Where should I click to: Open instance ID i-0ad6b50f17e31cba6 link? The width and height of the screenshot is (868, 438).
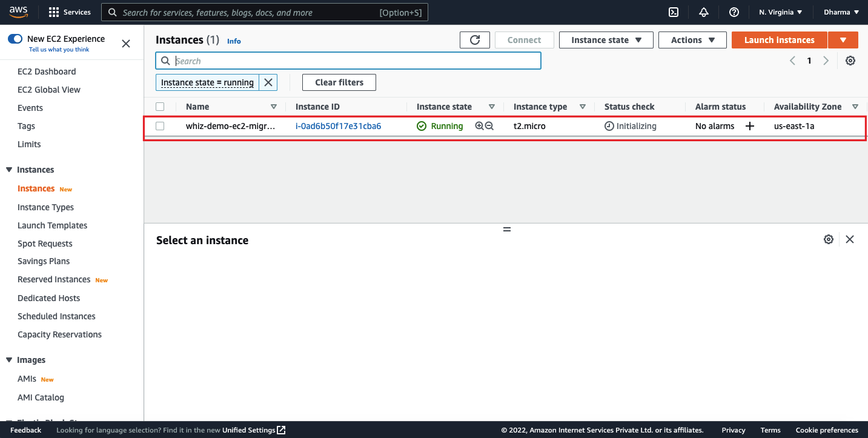tap(338, 126)
